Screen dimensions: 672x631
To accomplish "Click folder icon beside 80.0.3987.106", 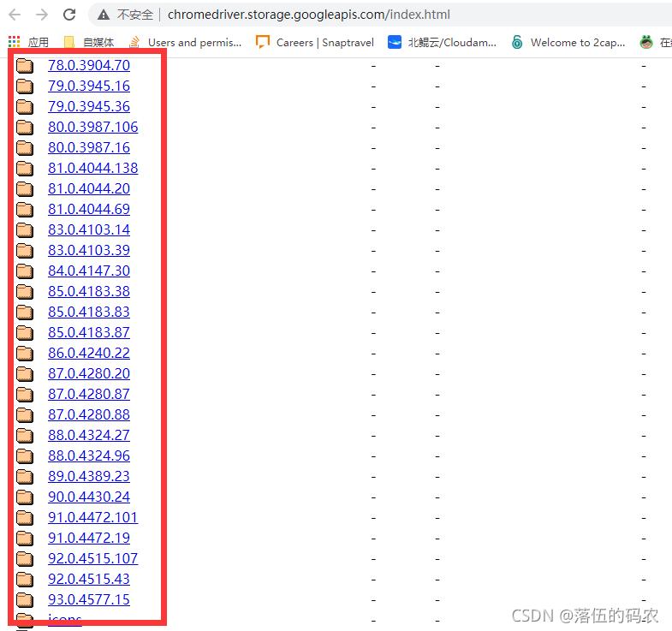I will (25, 128).
